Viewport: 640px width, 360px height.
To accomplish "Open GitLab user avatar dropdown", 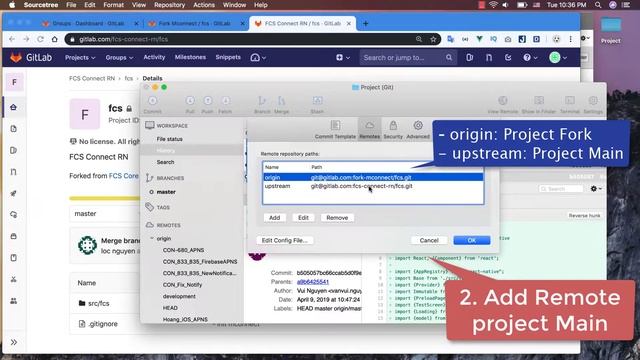I will click(558, 58).
